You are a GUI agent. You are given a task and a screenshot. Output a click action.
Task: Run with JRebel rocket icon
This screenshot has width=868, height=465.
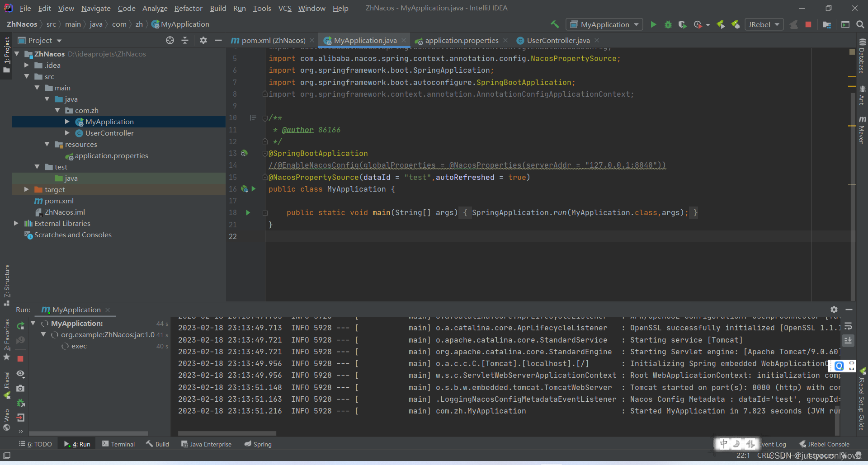(721, 24)
